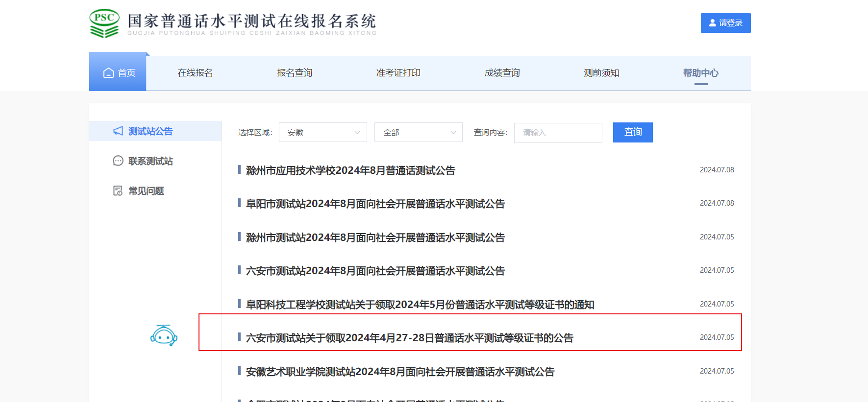Open the 帮助中心 tab
Viewport: 868px width, 402px height.
700,73
